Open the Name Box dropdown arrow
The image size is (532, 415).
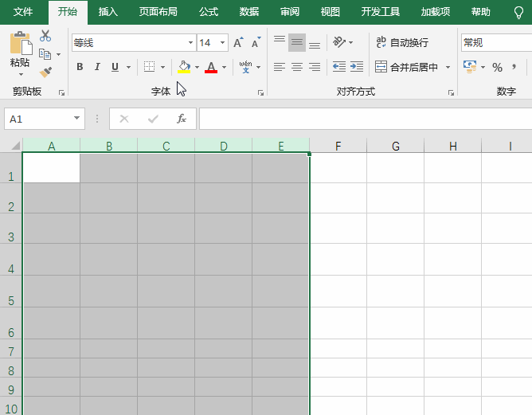coord(76,119)
